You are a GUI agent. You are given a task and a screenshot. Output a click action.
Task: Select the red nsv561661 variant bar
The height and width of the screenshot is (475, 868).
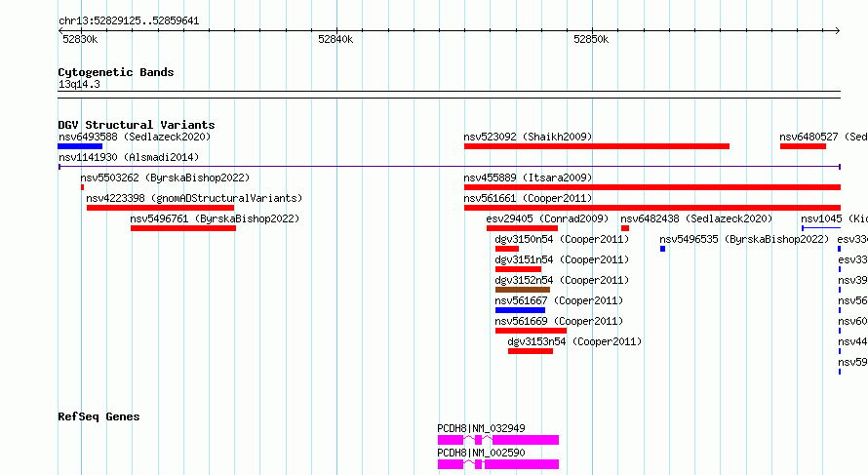652,208
